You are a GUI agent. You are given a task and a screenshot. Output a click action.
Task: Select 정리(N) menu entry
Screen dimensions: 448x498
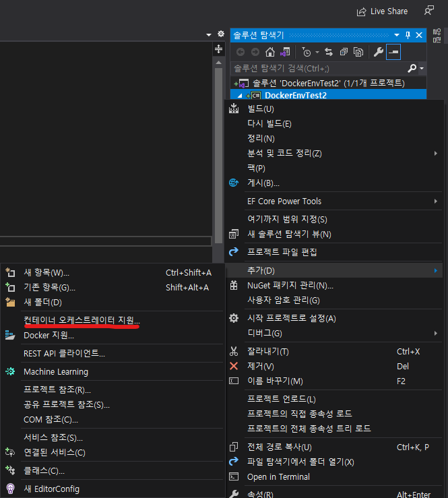click(333, 138)
